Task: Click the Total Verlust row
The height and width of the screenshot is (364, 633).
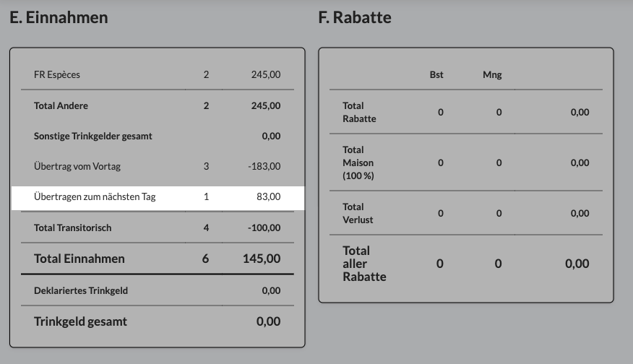Action: coord(466,213)
